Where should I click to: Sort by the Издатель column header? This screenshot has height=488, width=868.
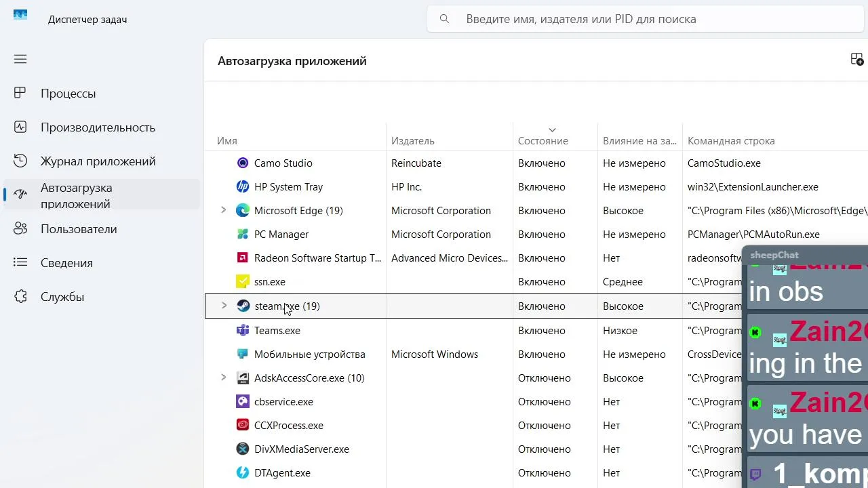click(x=412, y=141)
